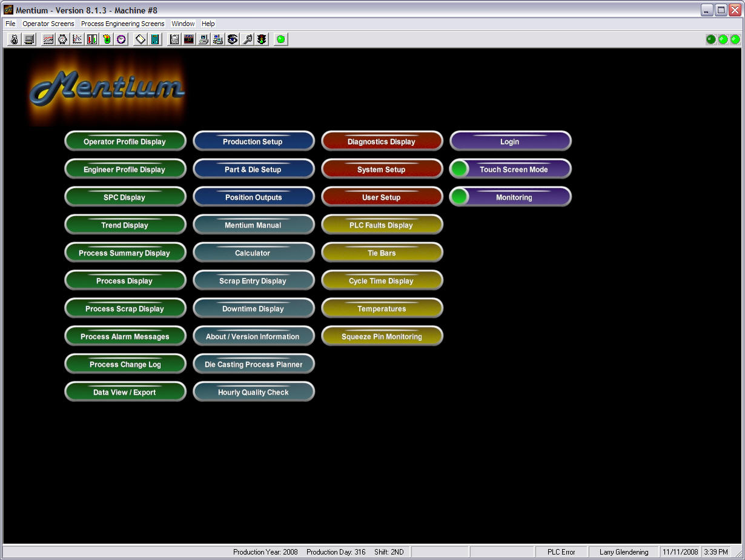Click the Data View / Export button

pyautogui.click(x=125, y=392)
